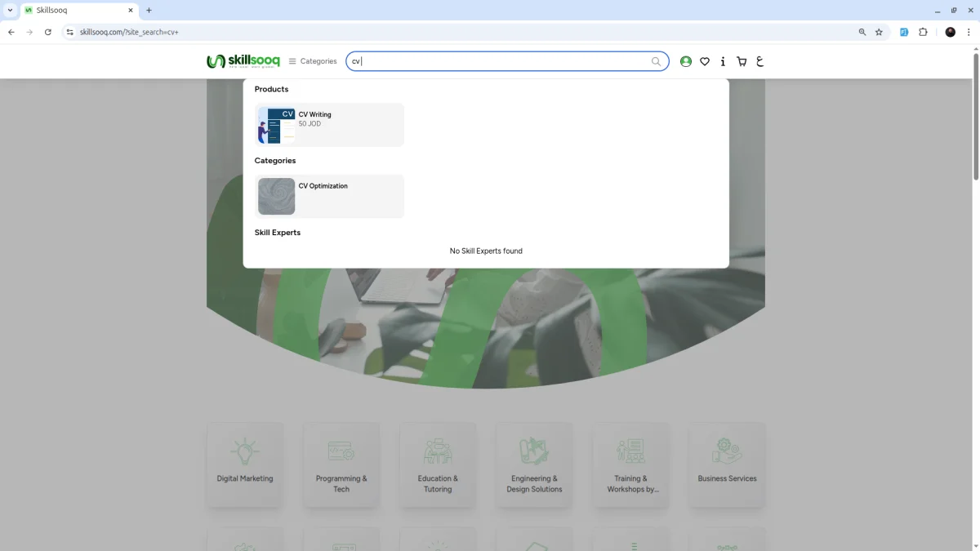This screenshot has height=551, width=980.
Task: Click the browser forward arrow
Action: tap(29, 32)
